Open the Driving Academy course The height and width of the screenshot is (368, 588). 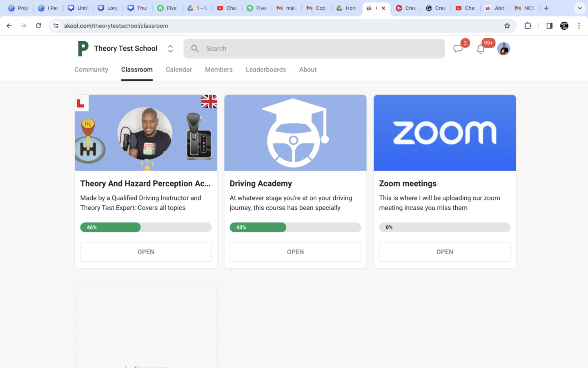[295, 252]
